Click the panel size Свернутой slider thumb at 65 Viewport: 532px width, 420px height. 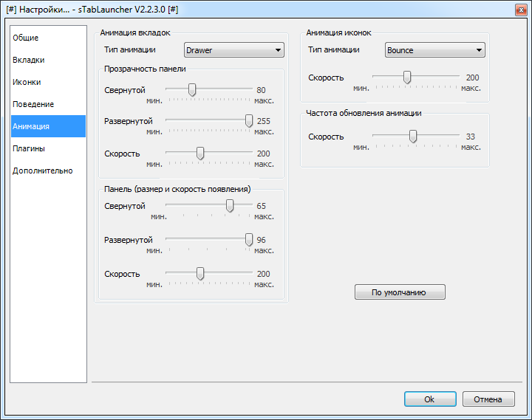point(230,206)
